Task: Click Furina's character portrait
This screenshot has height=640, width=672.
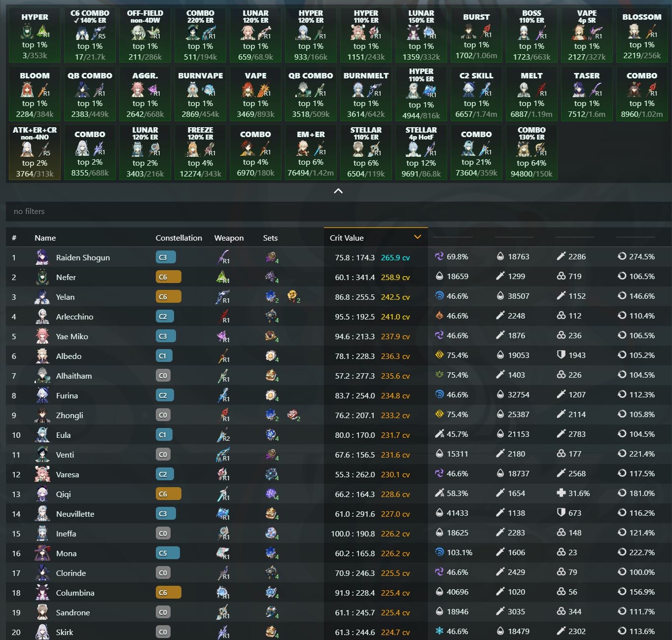Action: click(x=42, y=395)
